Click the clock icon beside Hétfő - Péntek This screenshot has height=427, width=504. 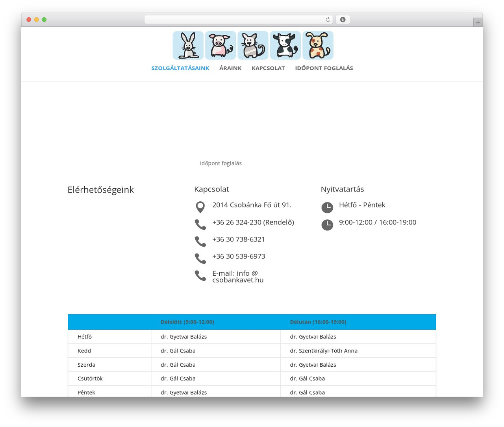[327, 208]
